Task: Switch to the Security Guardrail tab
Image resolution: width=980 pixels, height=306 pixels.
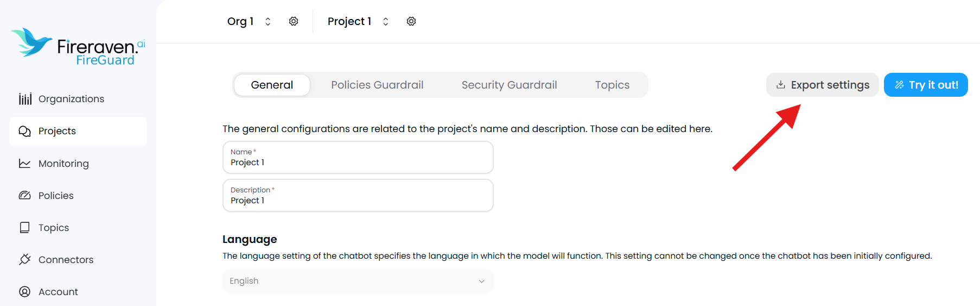Action: point(509,85)
